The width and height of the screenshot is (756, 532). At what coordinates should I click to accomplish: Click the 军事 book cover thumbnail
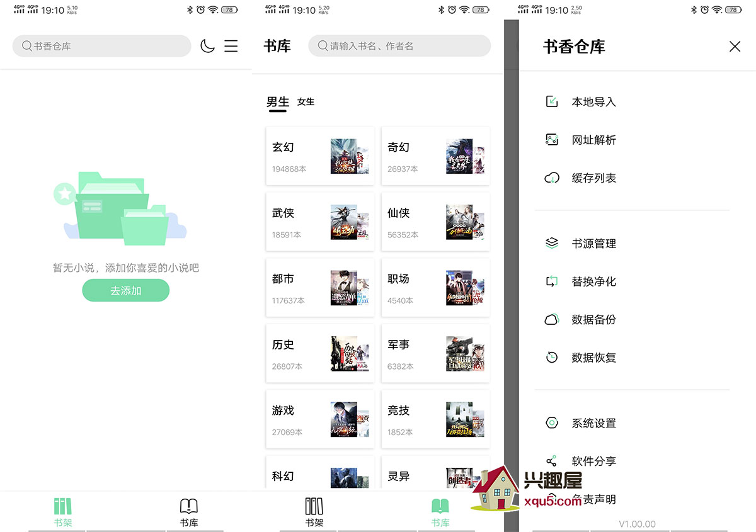pos(465,354)
